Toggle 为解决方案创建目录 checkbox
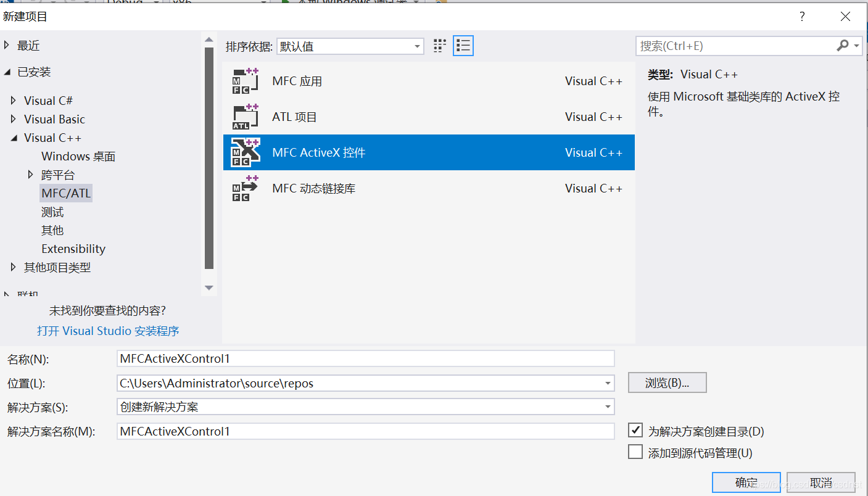The width and height of the screenshot is (868, 496). pos(635,430)
